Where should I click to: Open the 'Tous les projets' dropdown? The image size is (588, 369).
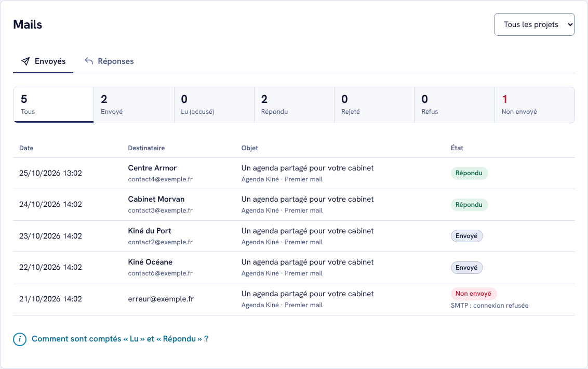coord(534,24)
